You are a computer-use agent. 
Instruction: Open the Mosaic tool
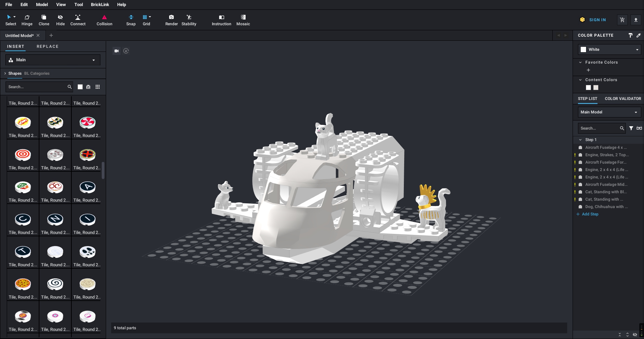(x=243, y=19)
